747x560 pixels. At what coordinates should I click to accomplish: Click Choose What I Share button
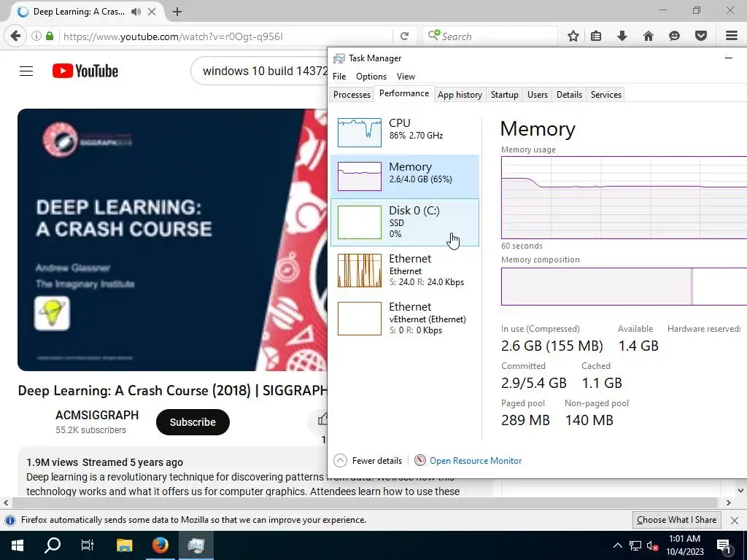676,520
